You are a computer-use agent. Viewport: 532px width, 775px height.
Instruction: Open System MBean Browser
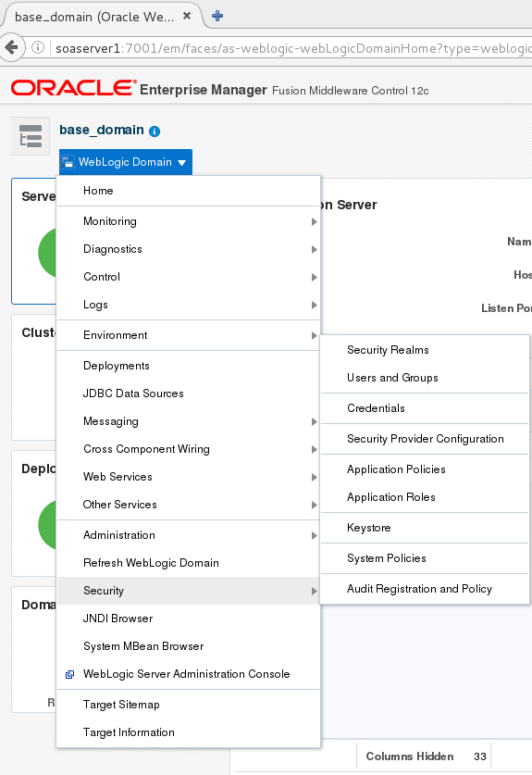click(x=188, y=646)
